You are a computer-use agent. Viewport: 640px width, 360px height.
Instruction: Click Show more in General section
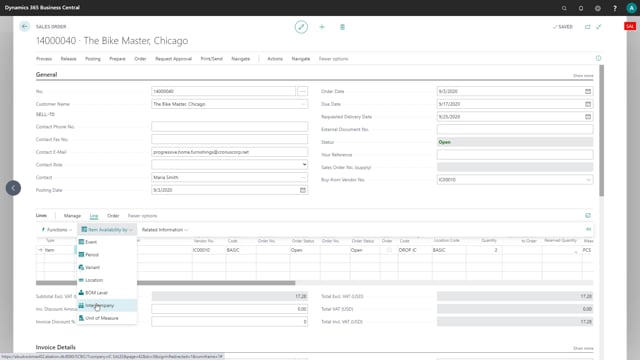583,76
